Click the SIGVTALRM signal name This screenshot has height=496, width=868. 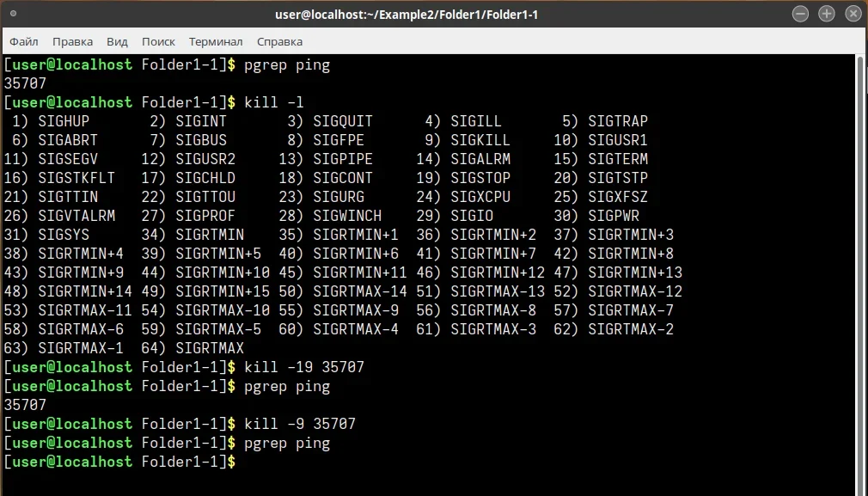click(76, 216)
